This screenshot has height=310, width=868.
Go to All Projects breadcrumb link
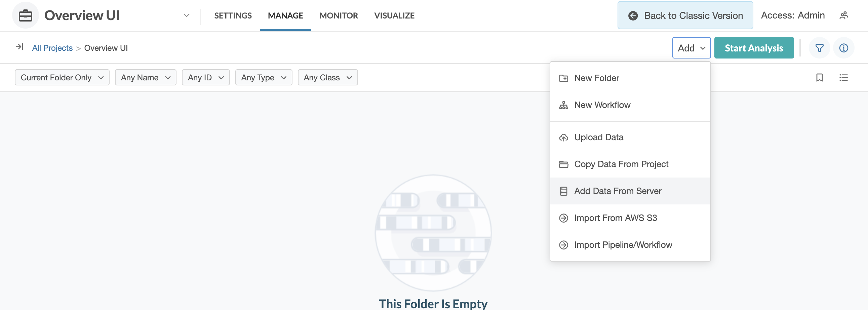[52, 48]
